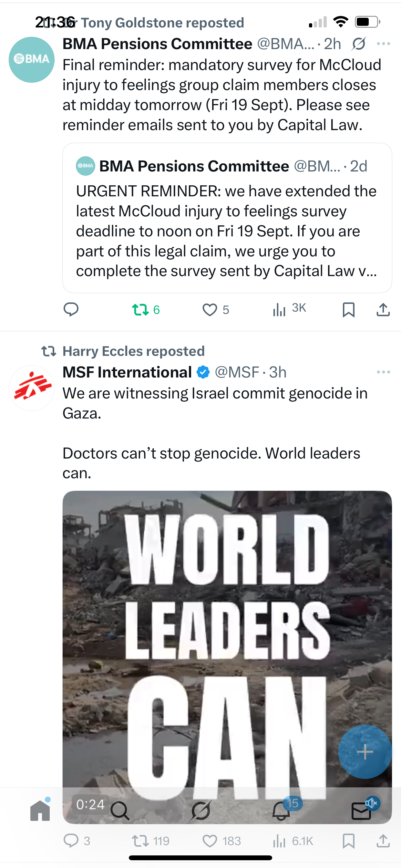Viewport: 401px width, 868px height.
Task: Open Grok from the bottom navigation bar
Action: point(201,811)
